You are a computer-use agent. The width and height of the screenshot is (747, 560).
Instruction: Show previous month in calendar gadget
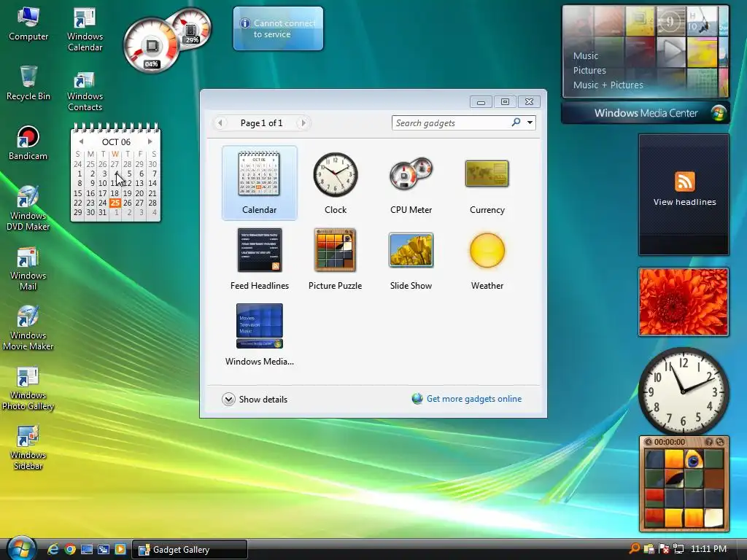[x=81, y=141]
